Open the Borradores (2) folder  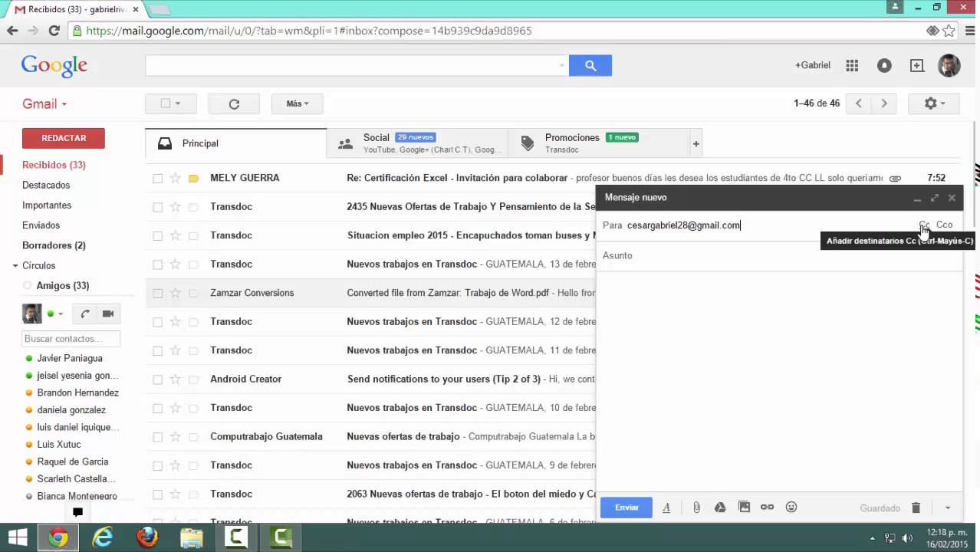(x=54, y=245)
